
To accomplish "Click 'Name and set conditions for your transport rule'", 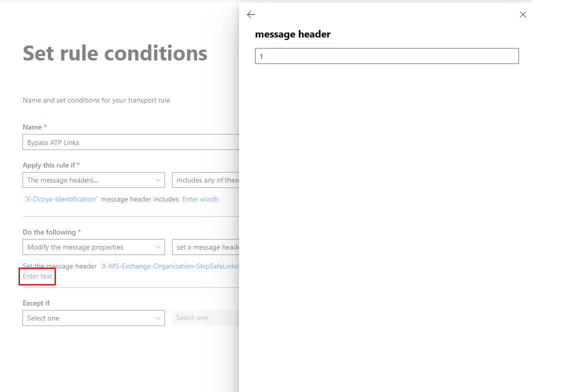I will 96,100.
